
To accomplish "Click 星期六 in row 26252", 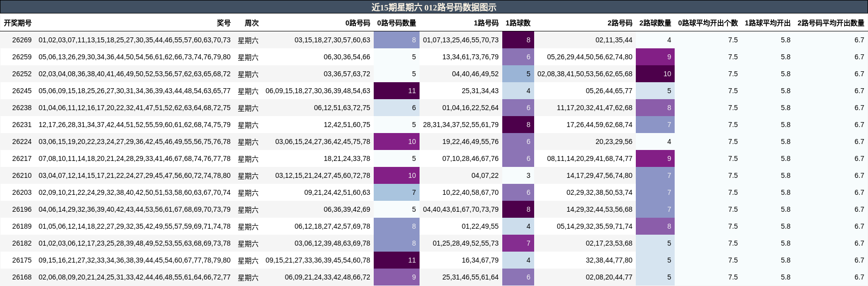I will point(248,74).
